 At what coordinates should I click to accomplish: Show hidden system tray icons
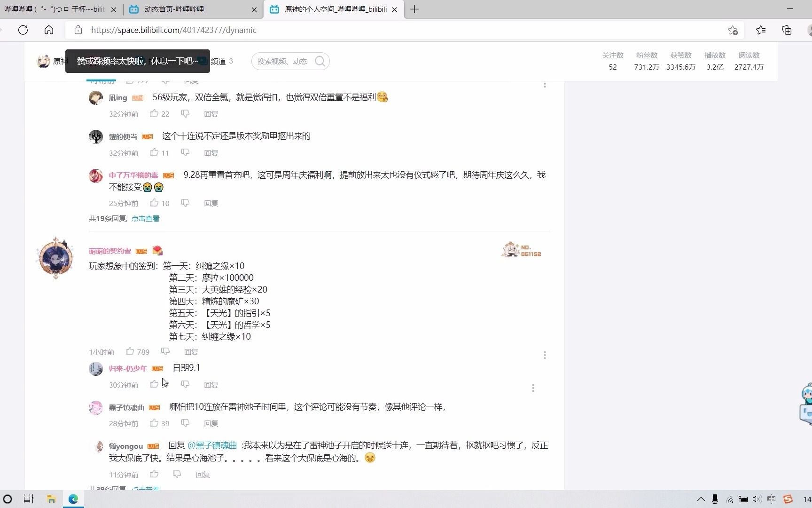point(701,499)
